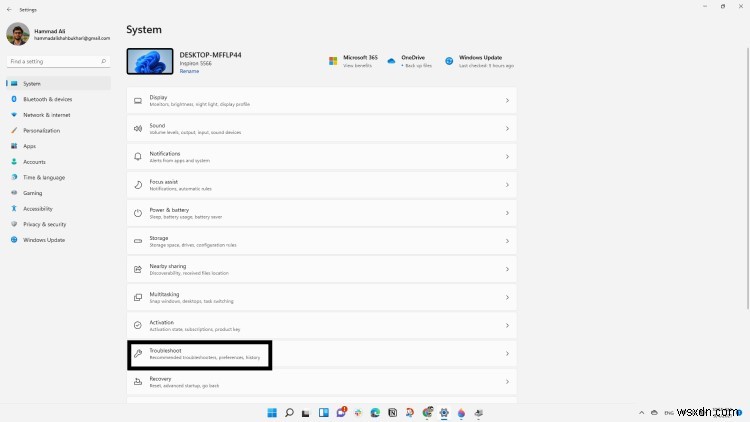Click the search magnifier in Find a setting
750x422 pixels.
point(103,61)
